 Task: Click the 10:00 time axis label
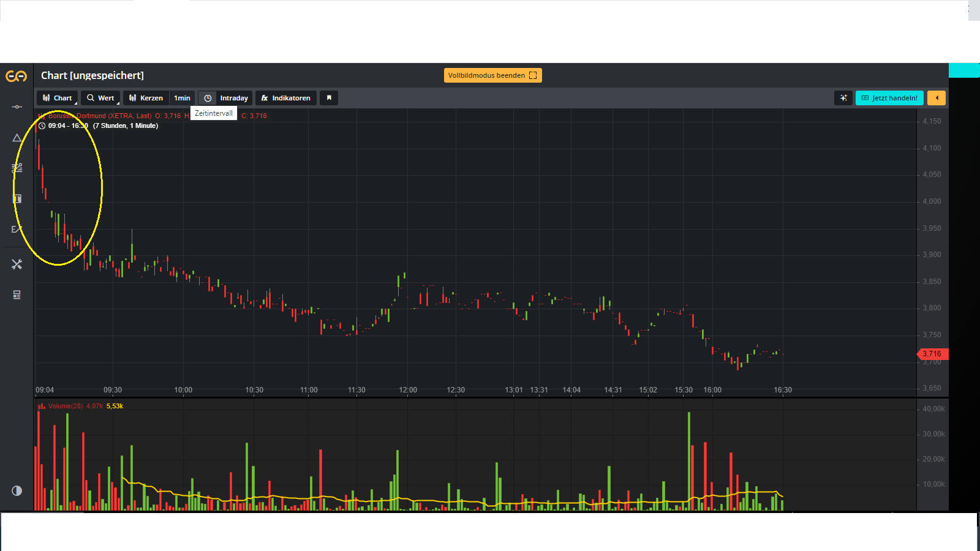click(x=183, y=390)
